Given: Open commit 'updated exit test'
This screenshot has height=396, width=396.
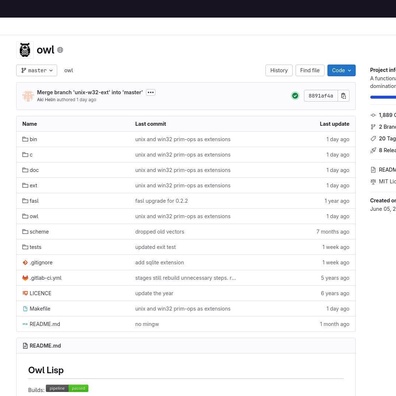Looking at the screenshot, I should pyautogui.click(x=155, y=247).
